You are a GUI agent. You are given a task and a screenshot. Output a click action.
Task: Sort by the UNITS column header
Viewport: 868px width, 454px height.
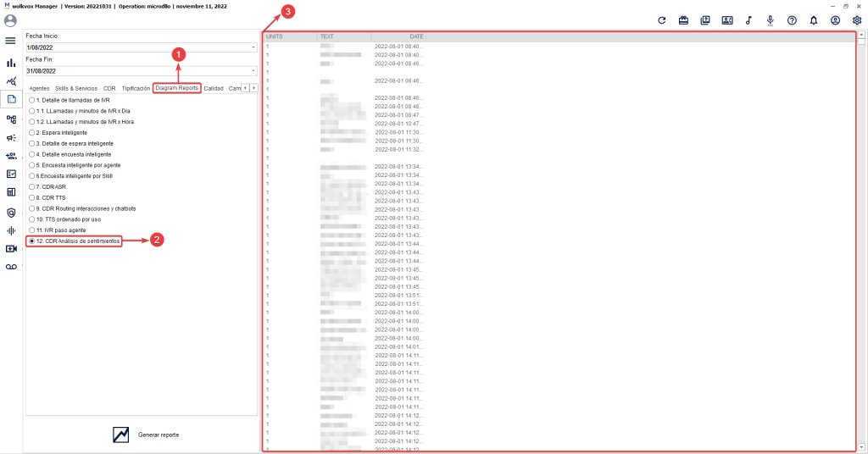(290, 36)
